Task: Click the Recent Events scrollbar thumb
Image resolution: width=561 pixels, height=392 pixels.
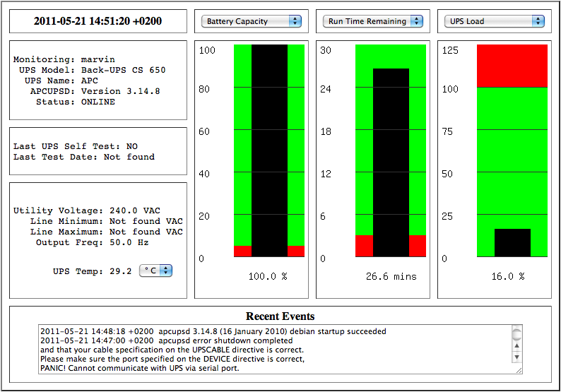Action: coord(516,334)
